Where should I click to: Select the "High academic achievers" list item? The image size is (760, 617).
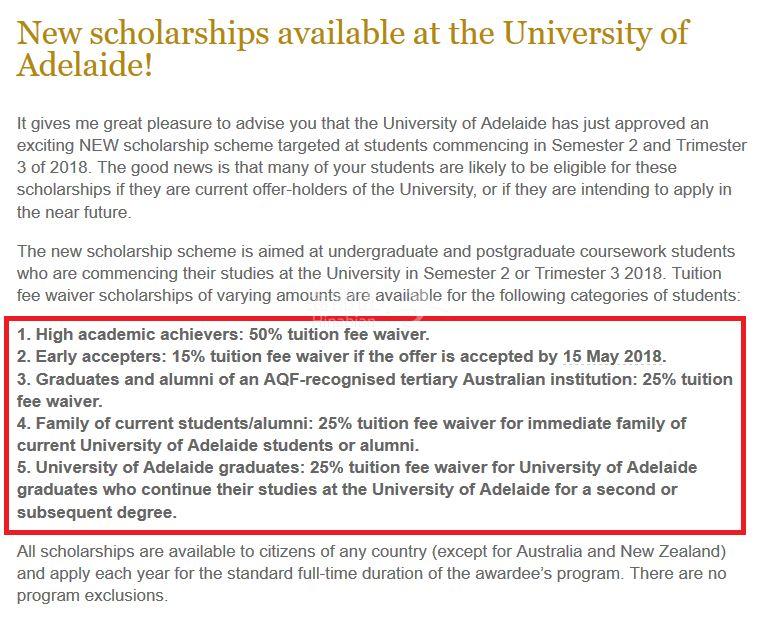(223, 334)
